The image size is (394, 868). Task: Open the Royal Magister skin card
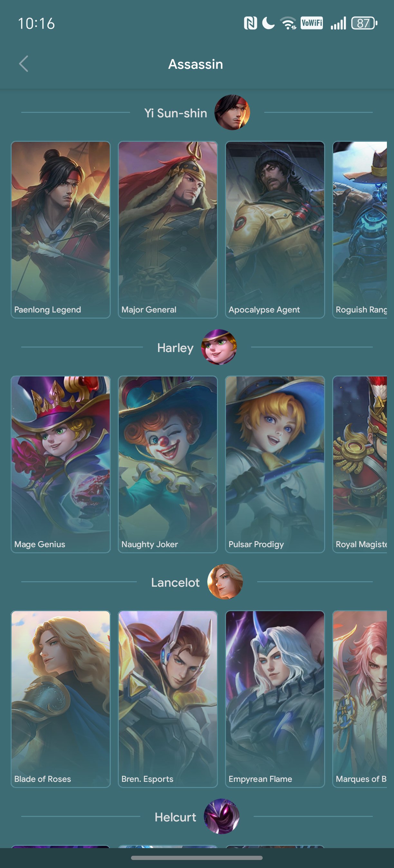(x=360, y=464)
